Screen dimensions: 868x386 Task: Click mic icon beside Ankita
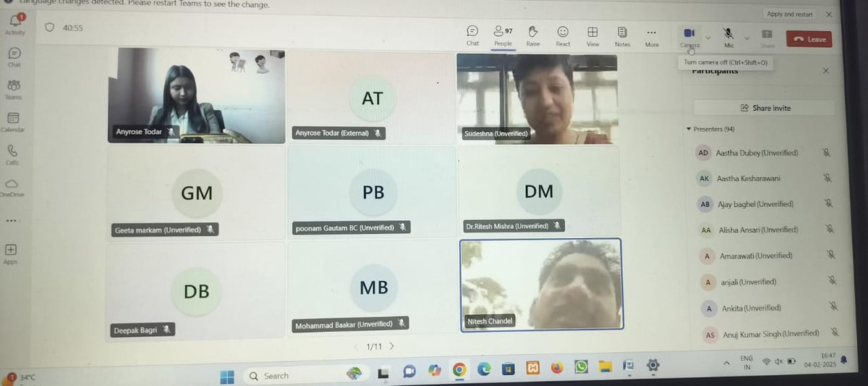click(x=833, y=308)
